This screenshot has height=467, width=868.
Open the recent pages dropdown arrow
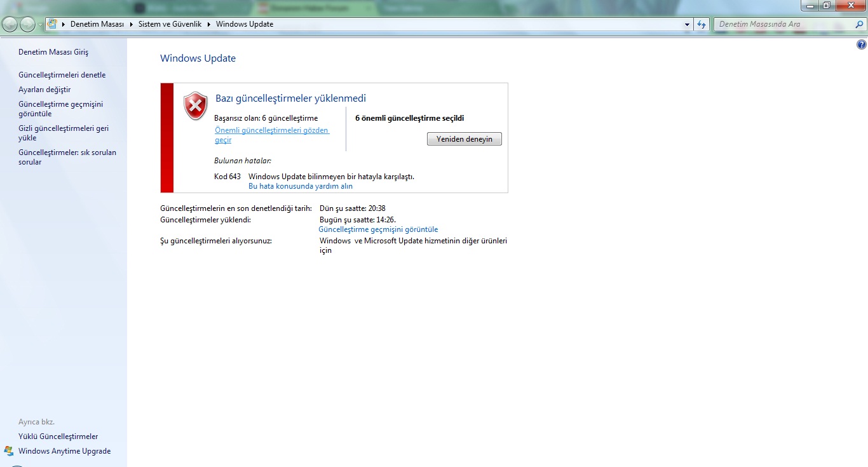[x=41, y=25]
